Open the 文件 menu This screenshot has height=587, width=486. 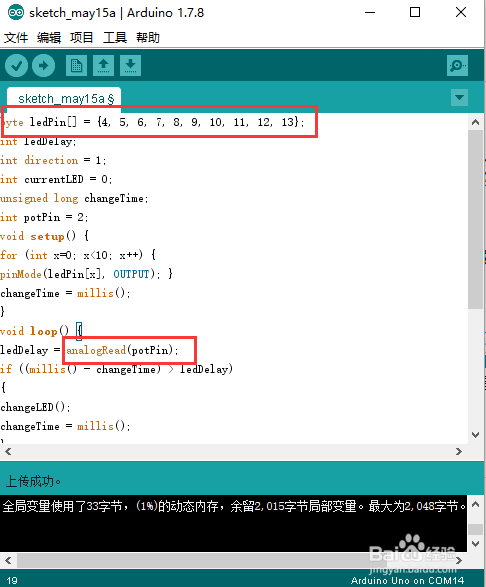pos(16,38)
